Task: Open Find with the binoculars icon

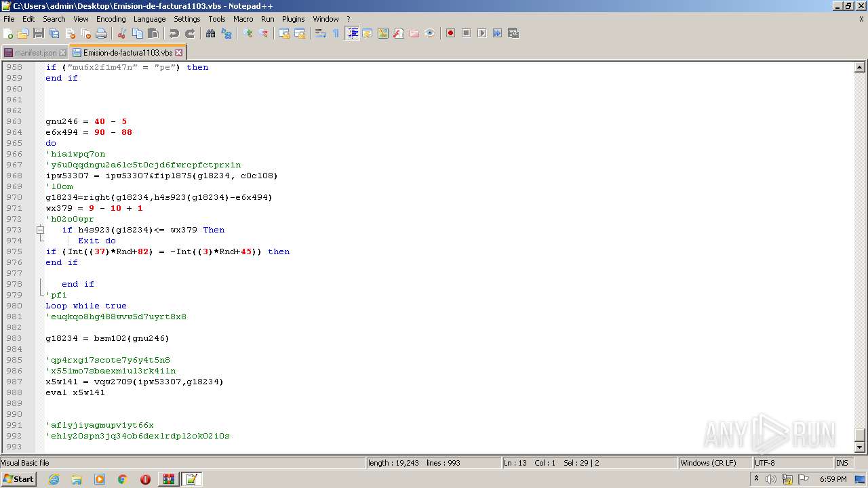Action: pyautogui.click(x=210, y=33)
